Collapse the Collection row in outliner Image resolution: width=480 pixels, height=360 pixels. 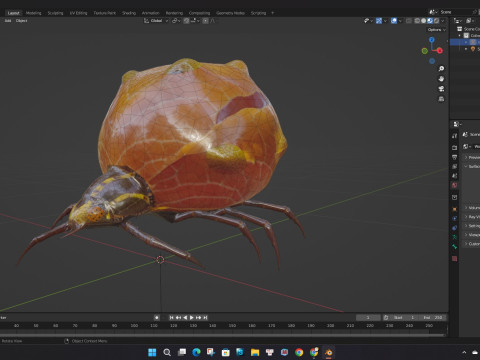pos(460,36)
